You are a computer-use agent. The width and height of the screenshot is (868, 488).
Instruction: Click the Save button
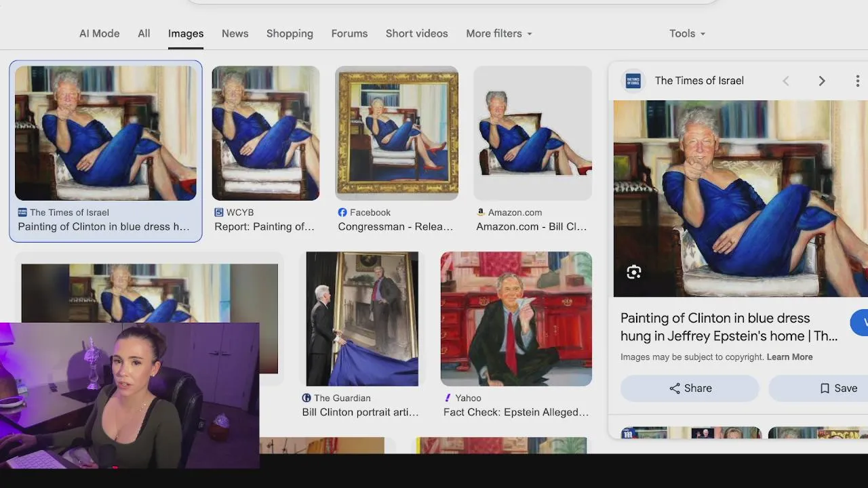tap(818, 388)
